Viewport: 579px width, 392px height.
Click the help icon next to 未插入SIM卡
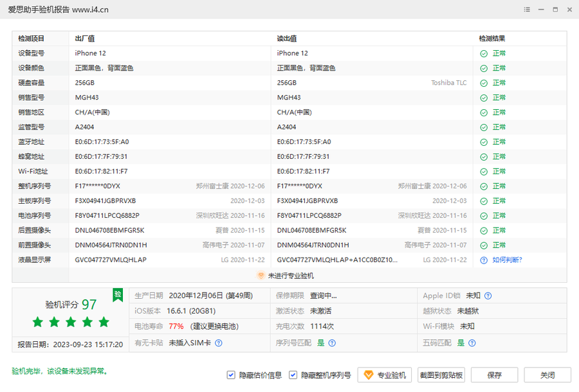(219, 343)
